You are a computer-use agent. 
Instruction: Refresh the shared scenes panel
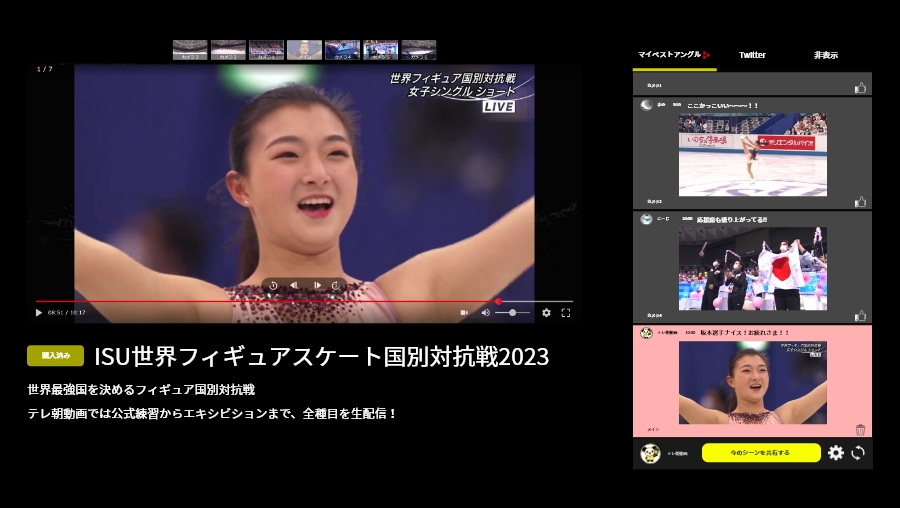[858, 453]
